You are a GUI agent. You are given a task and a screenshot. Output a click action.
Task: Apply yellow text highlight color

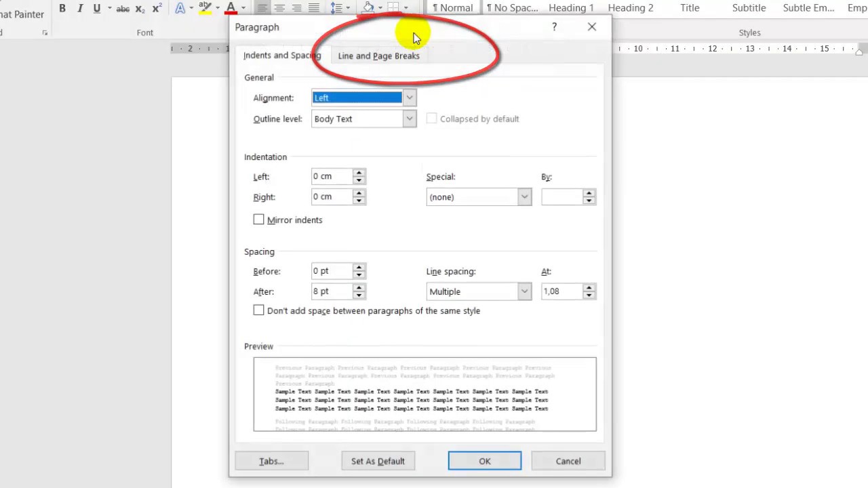pos(205,8)
